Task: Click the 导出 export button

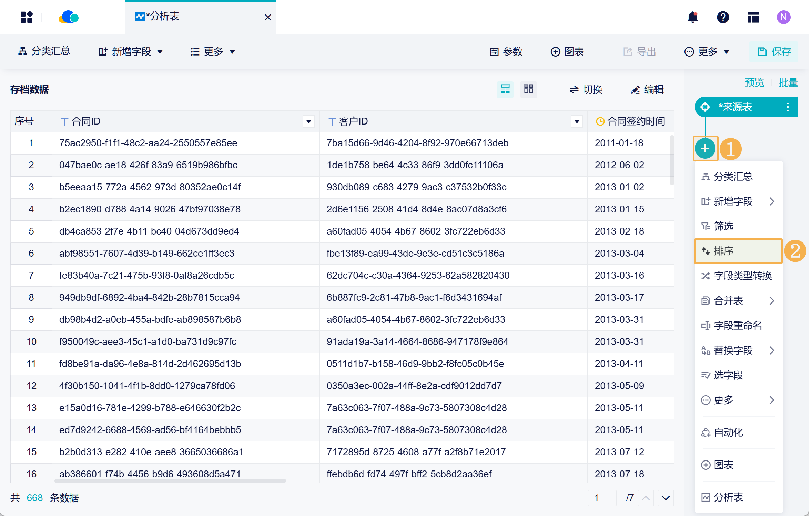Action: point(640,52)
